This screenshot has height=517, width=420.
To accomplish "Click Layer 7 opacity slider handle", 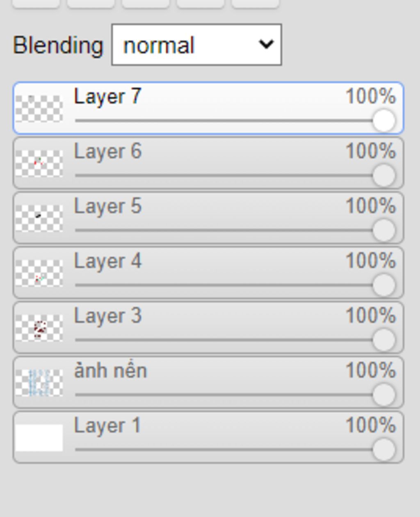I will tap(384, 121).
